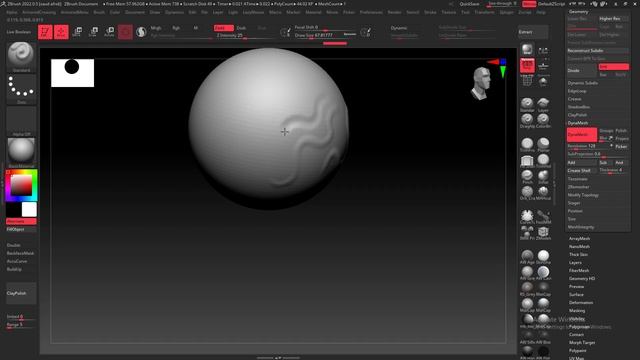The width and height of the screenshot is (640, 360).
Task: Open the Transform menu
Action: pos(484,12)
